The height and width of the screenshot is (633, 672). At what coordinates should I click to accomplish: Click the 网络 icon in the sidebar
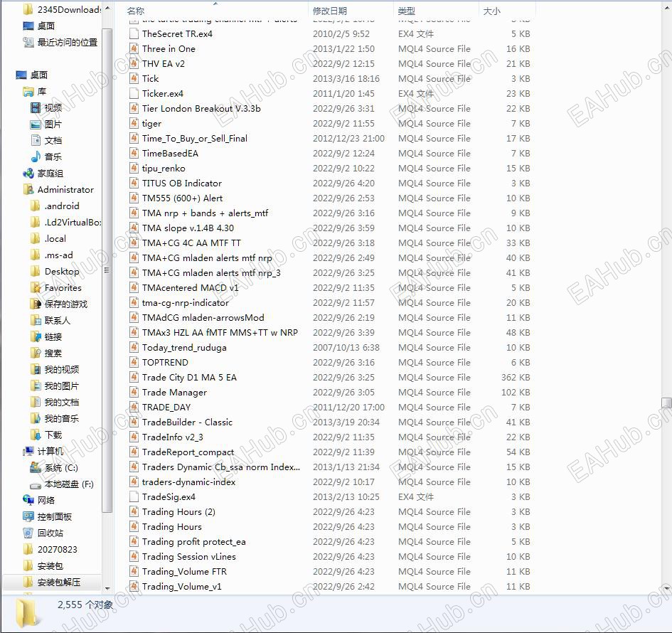click(28, 500)
